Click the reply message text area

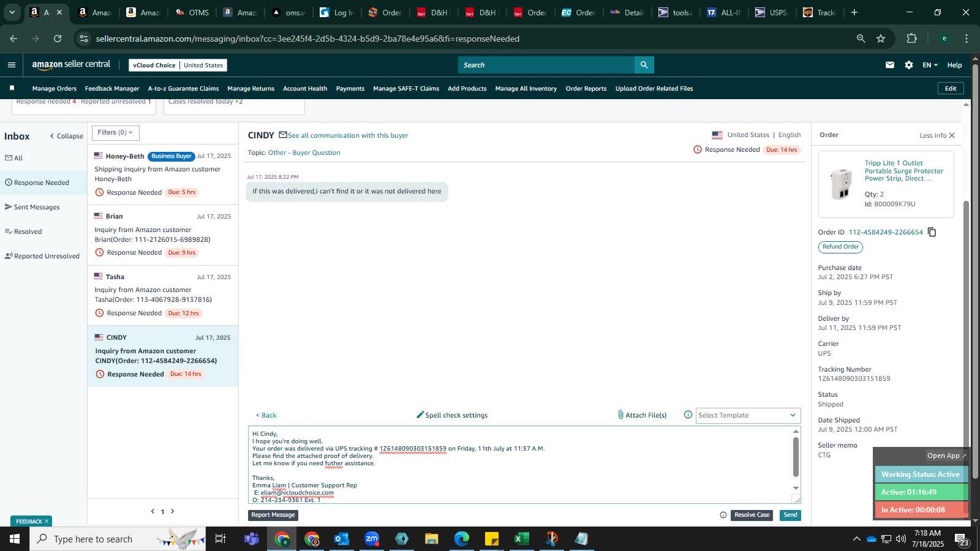(x=519, y=465)
